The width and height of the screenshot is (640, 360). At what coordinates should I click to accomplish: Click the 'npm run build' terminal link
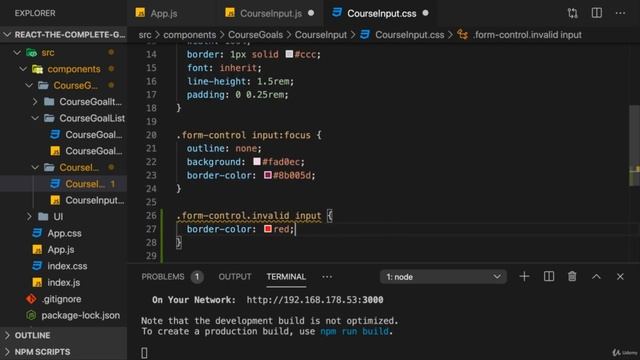354,331
